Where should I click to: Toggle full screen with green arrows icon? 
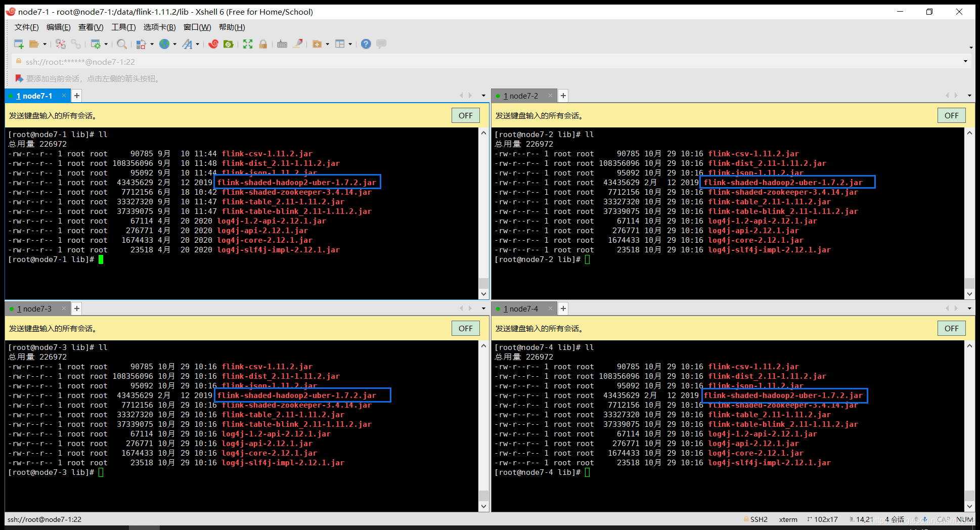pyautogui.click(x=248, y=44)
